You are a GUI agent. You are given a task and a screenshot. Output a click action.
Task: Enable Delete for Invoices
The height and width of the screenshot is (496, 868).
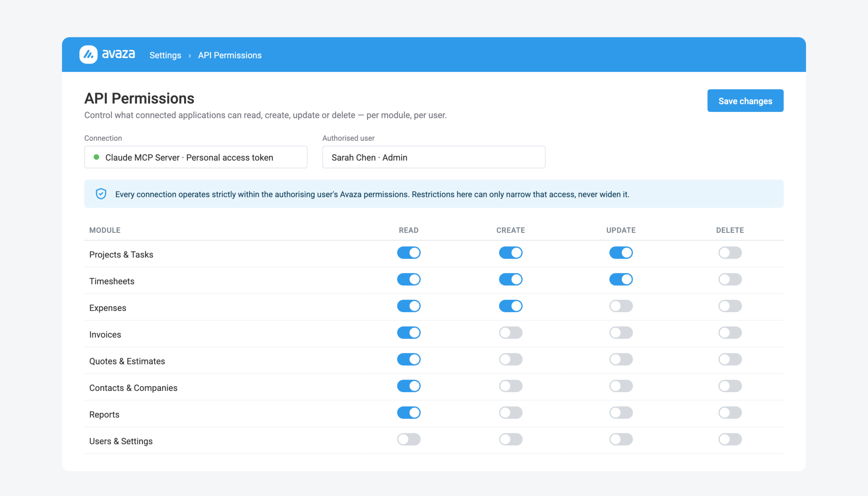click(730, 333)
